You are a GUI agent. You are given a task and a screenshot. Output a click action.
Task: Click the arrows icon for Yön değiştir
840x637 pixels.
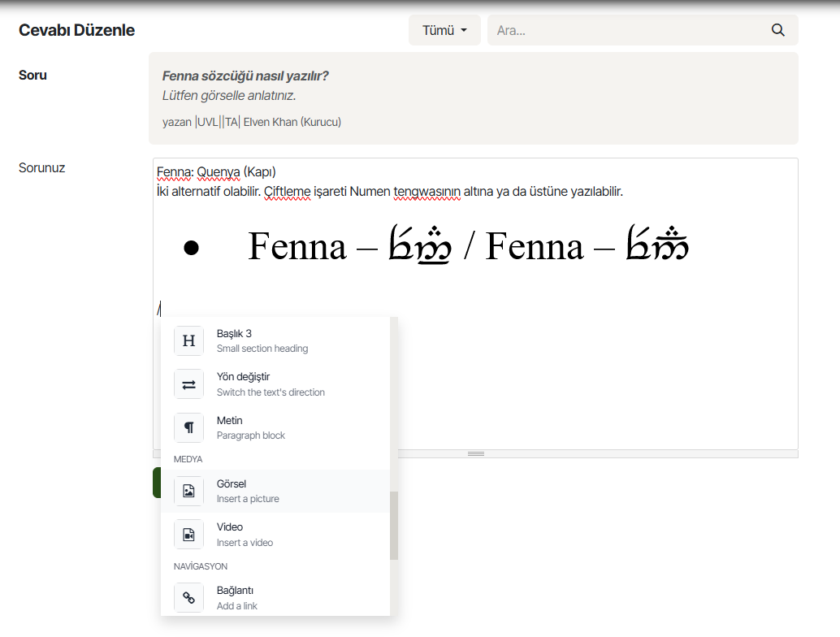[x=188, y=384]
